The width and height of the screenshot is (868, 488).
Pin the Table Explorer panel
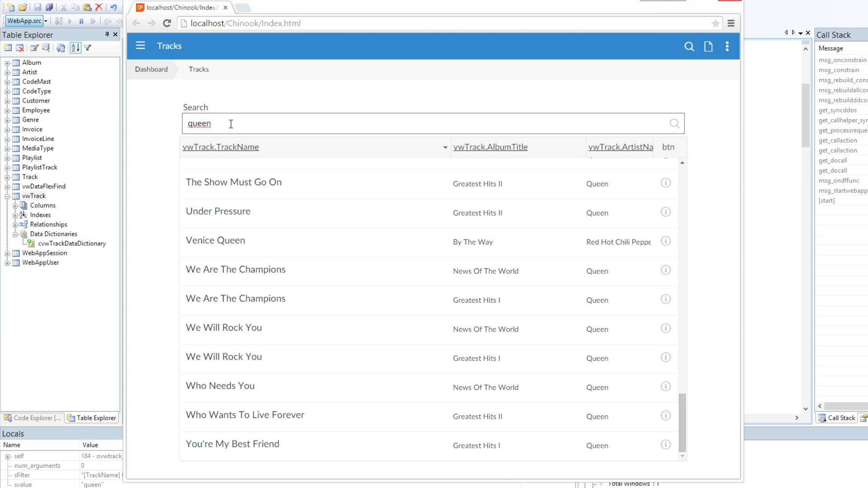pos(107,34)
